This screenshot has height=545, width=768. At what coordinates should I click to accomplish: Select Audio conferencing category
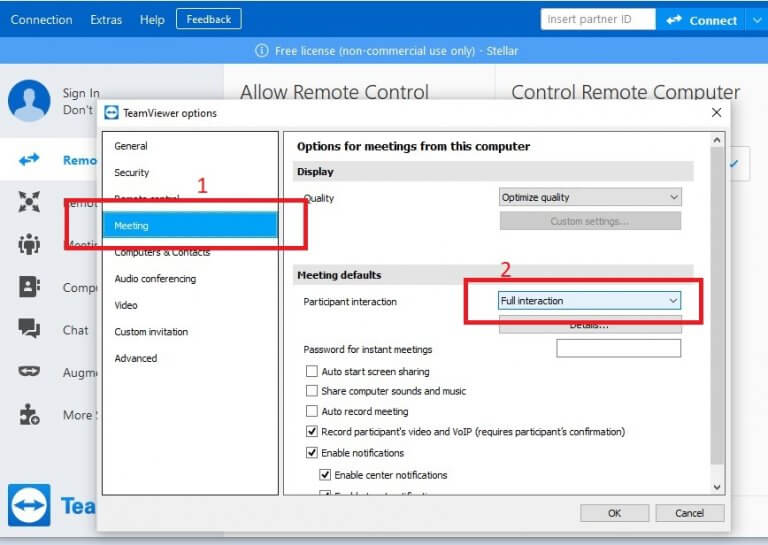click(190, 279)
